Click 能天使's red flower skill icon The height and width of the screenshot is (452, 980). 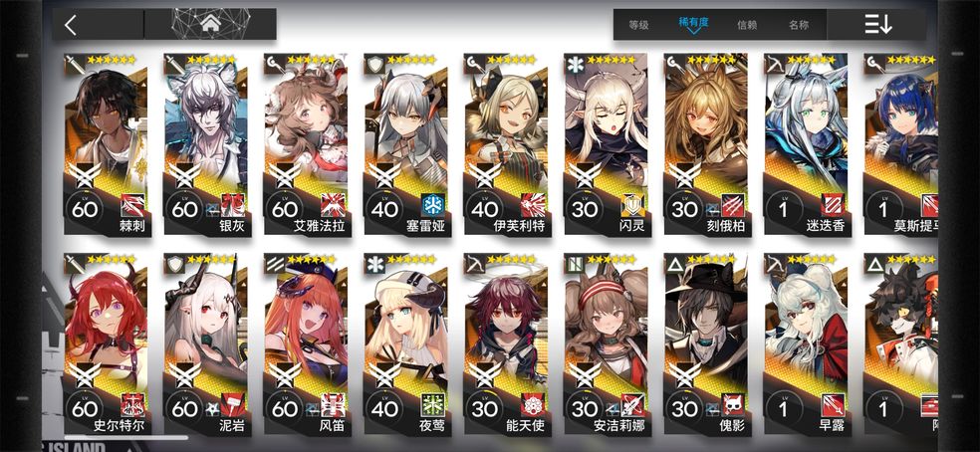tap(532, 405)
